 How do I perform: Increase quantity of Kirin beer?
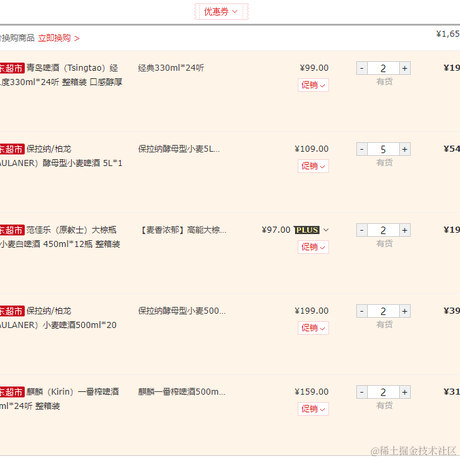(x=405, y=392)
